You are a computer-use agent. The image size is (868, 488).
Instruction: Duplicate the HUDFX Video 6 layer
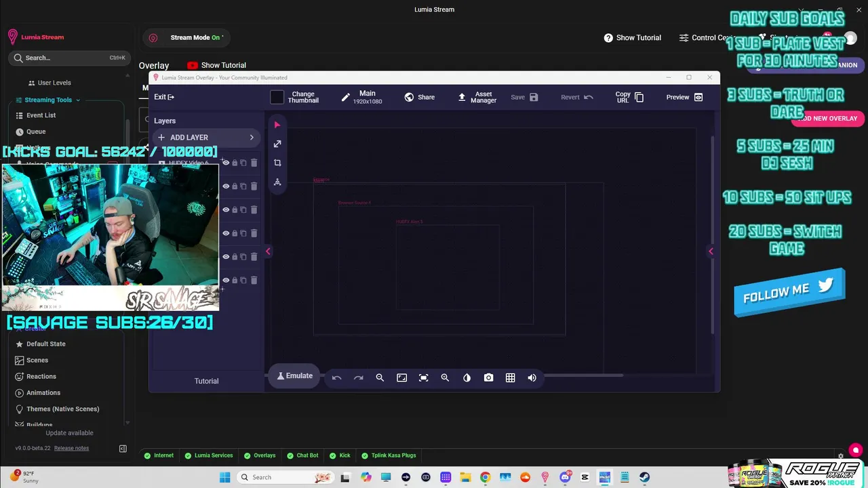243,163
